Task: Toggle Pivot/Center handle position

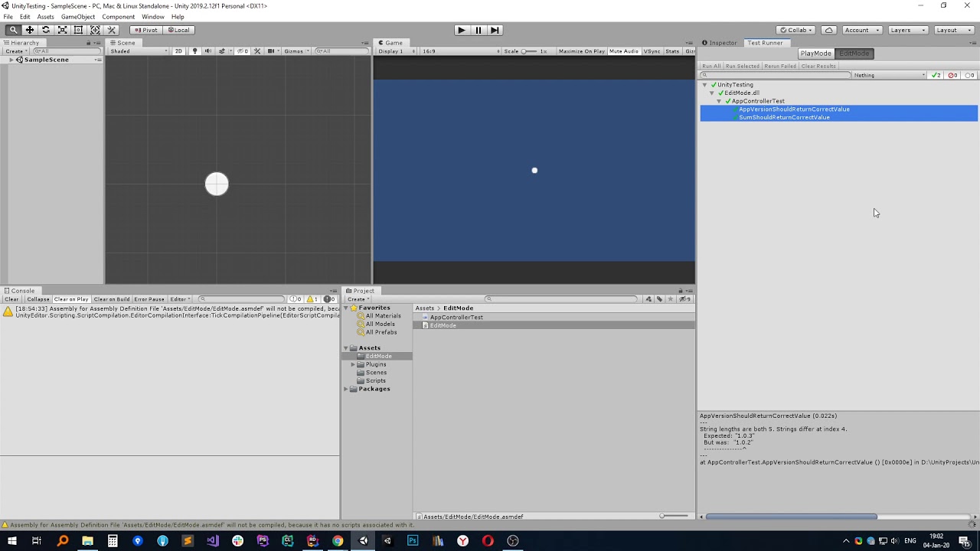Action: pos(145,30)
